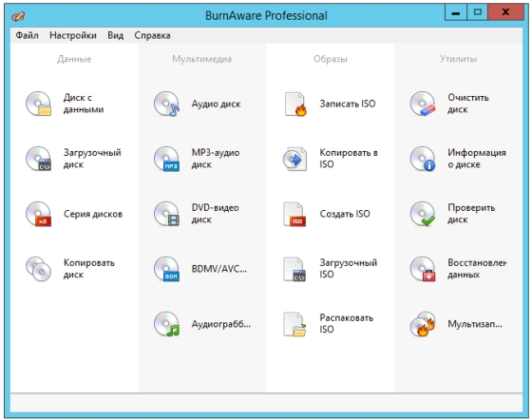Open the Файл menu

(28, 35)
